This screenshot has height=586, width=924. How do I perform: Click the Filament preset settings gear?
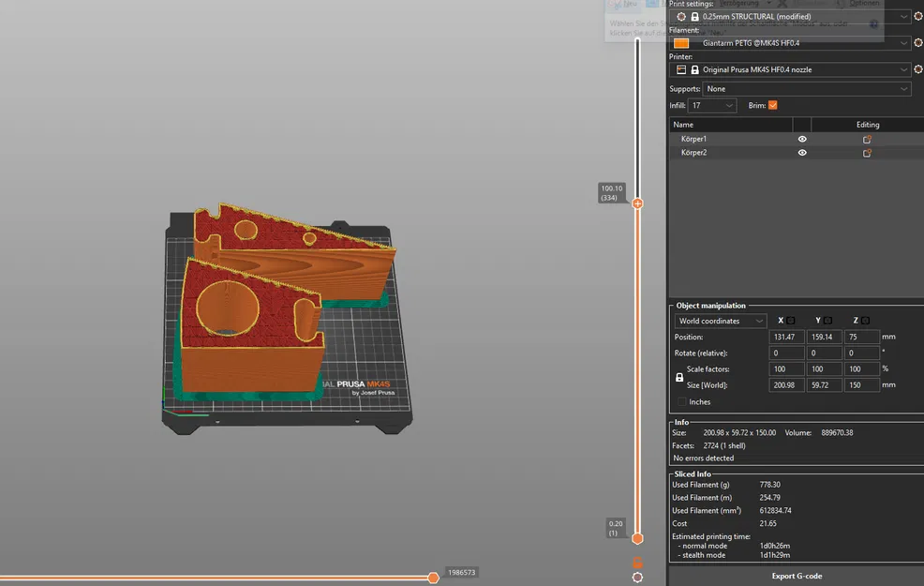pos(917,43)
